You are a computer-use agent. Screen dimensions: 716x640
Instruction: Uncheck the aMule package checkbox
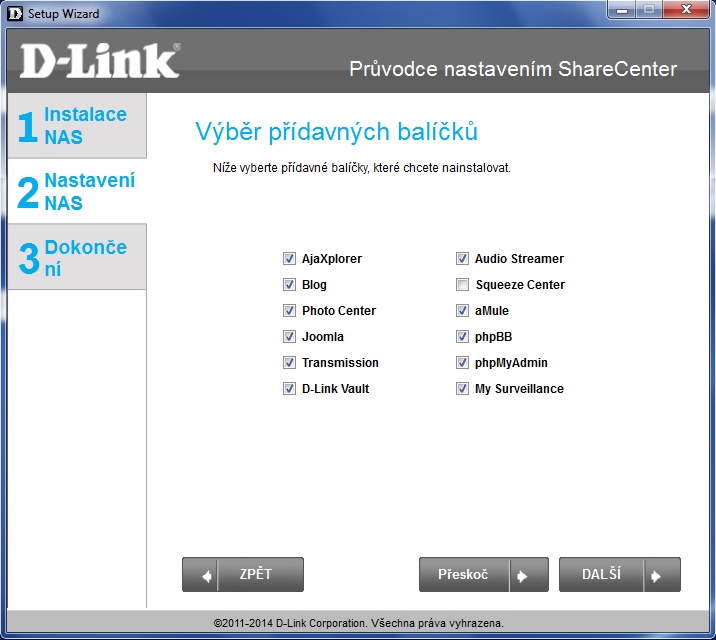point(462,311)
